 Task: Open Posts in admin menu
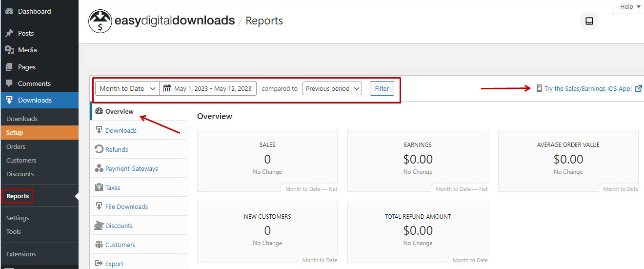tap(39, 33)
